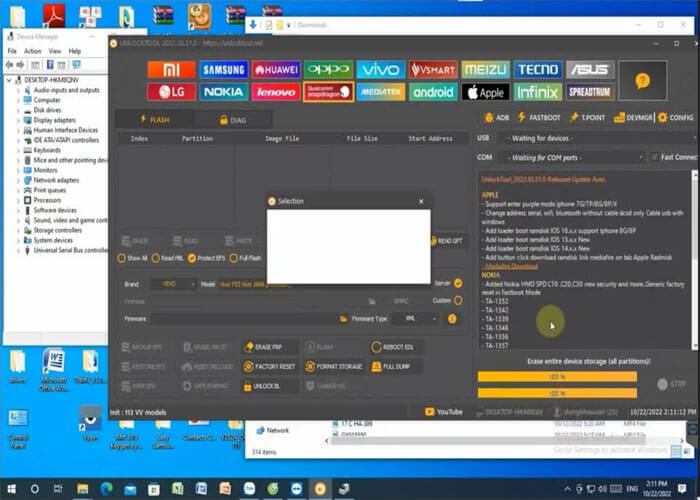The height and width of the screenshot is (500, 700).
Task: Click the FORMAT STORAGE button
Action: coord(333,367)
